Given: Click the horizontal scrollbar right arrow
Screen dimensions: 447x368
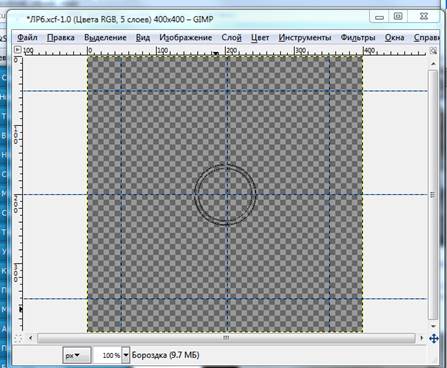Looking at the screenshot, I should click(422, 338).
